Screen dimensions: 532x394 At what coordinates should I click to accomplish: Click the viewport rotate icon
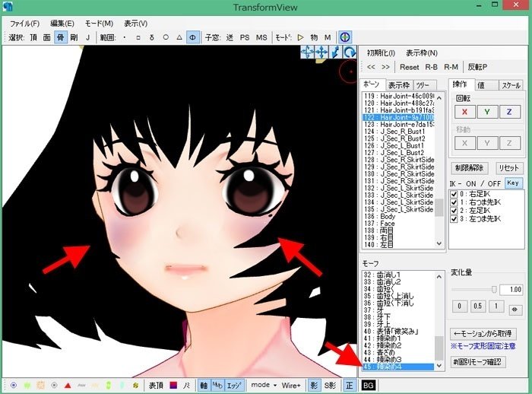tap(349, 52)
